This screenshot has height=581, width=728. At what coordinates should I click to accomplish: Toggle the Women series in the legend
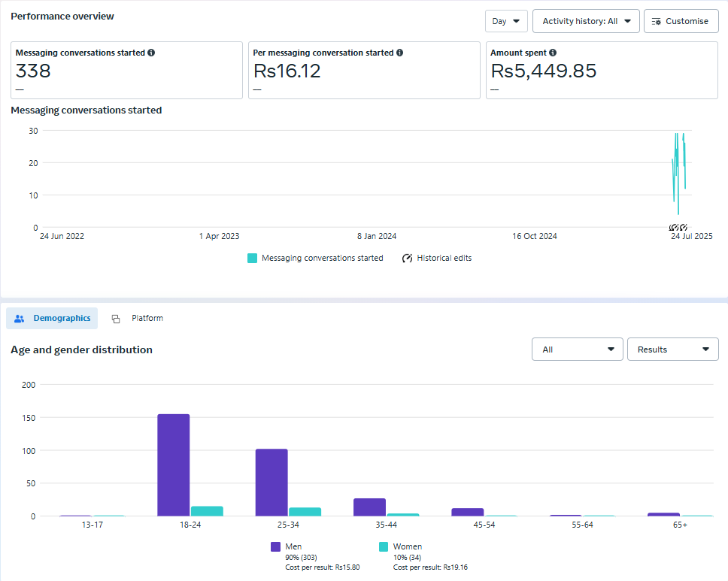(407, 546)
